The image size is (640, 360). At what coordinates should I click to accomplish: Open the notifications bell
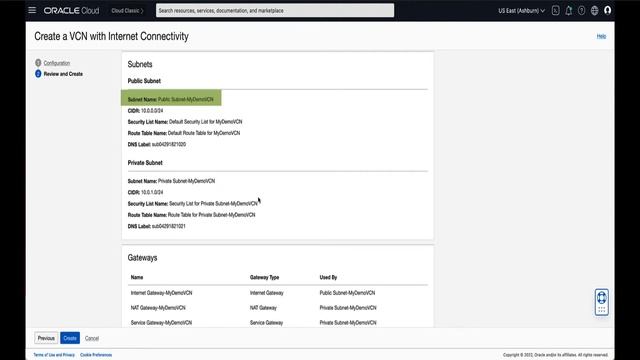(x=569, y=11)
